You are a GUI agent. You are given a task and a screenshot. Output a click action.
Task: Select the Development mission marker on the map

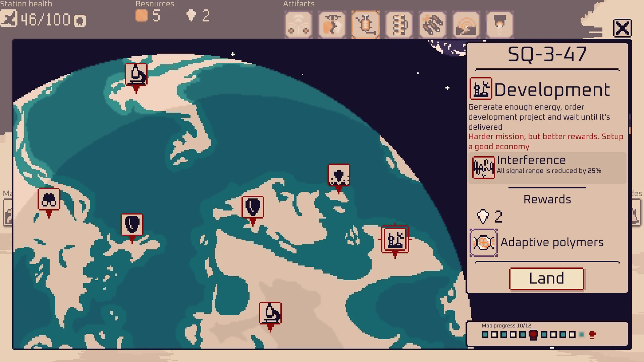pyautogui.click(x=394, y=239)
